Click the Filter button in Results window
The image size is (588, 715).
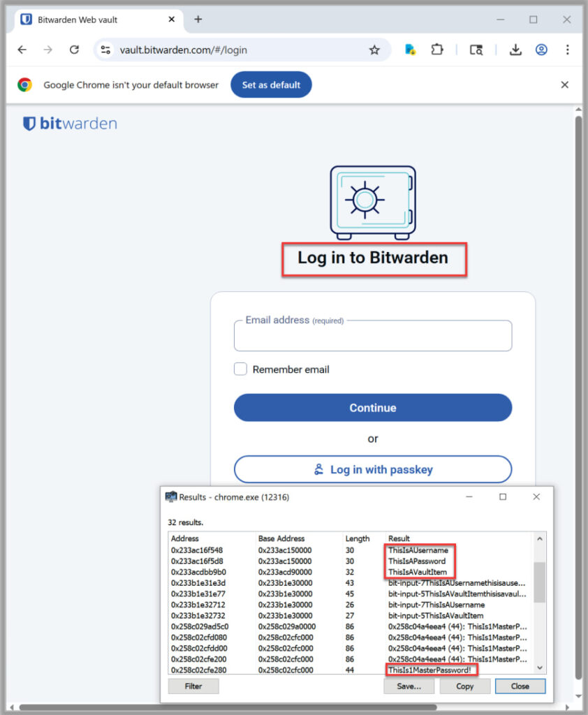[193, 686]
